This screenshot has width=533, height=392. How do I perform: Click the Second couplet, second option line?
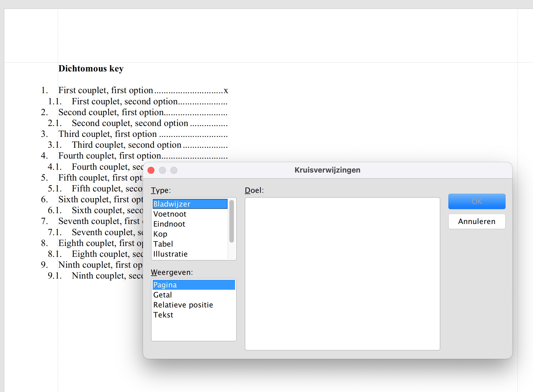[x=130, y=123]
